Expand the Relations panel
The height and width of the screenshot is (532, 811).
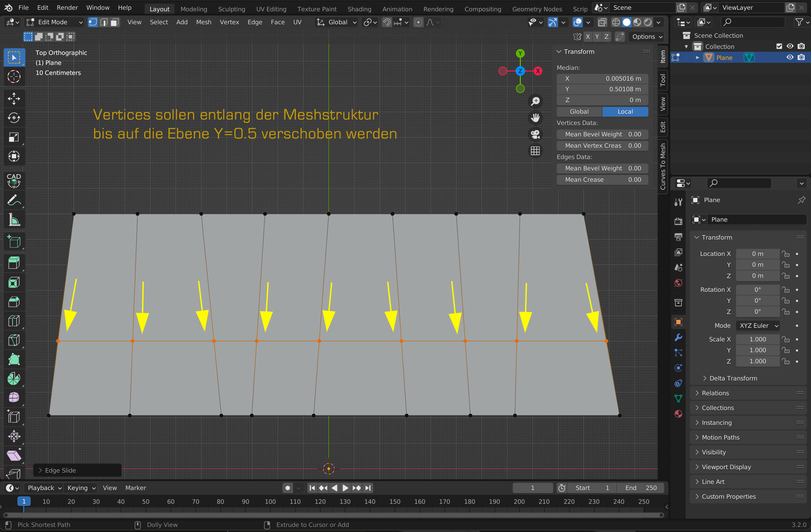click(715, 393)
